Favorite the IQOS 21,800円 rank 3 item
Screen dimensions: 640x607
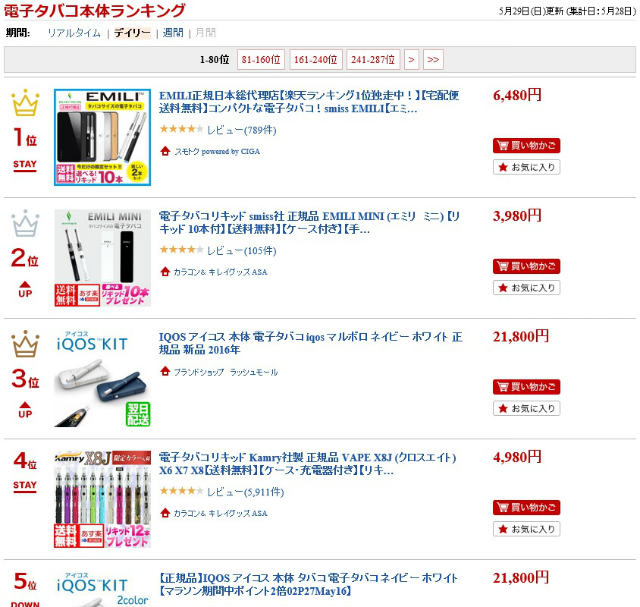[x=526, y=408]
